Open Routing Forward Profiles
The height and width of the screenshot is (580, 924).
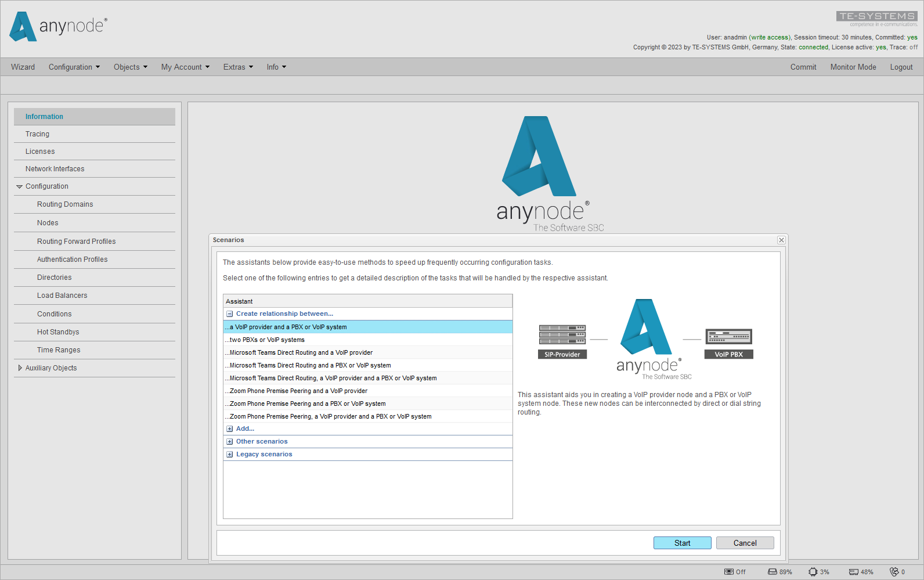coord(95,242)
